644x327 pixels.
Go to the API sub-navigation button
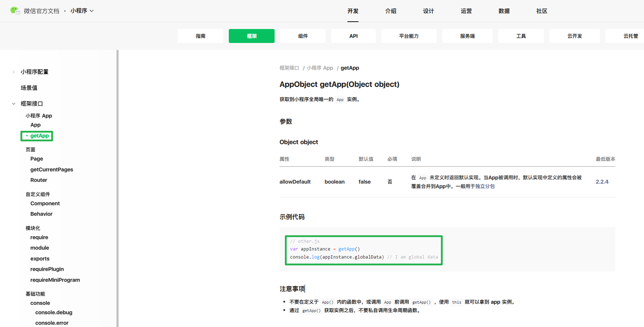tap(353, 36)
